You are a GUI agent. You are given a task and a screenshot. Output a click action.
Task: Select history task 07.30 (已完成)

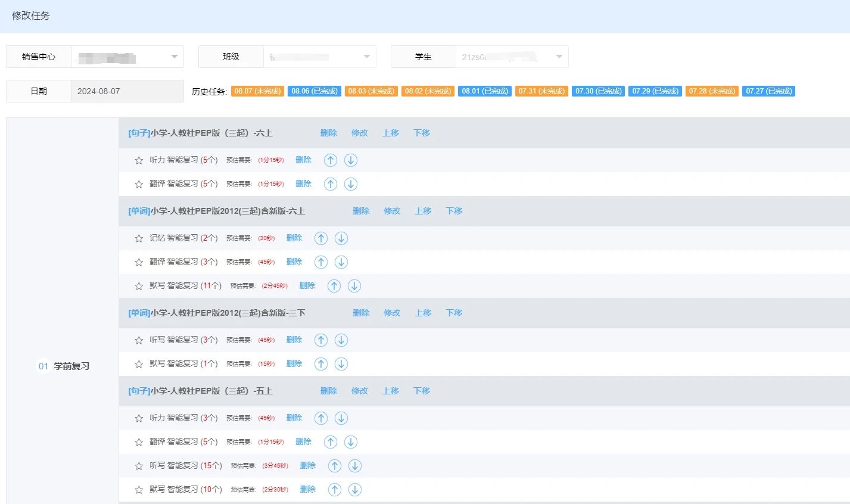click(x=599, y=91)
